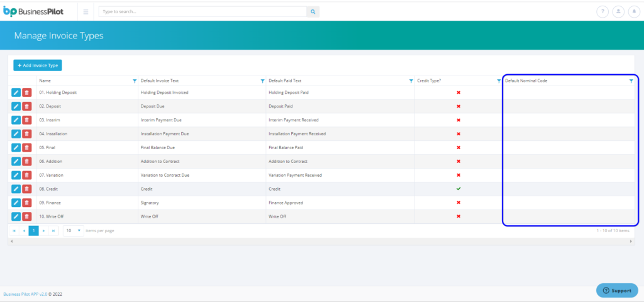The width and height of the screenshot is (644, 302).
Task: Click the Business Pilot APP v2.0 link
Action: click(x=24, y=294)
